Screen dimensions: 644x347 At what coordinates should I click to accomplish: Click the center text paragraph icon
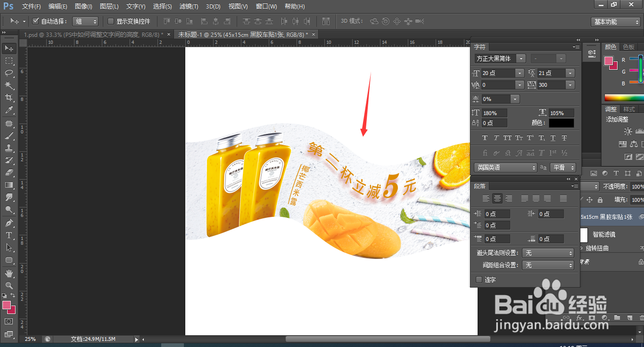[496, 198]
